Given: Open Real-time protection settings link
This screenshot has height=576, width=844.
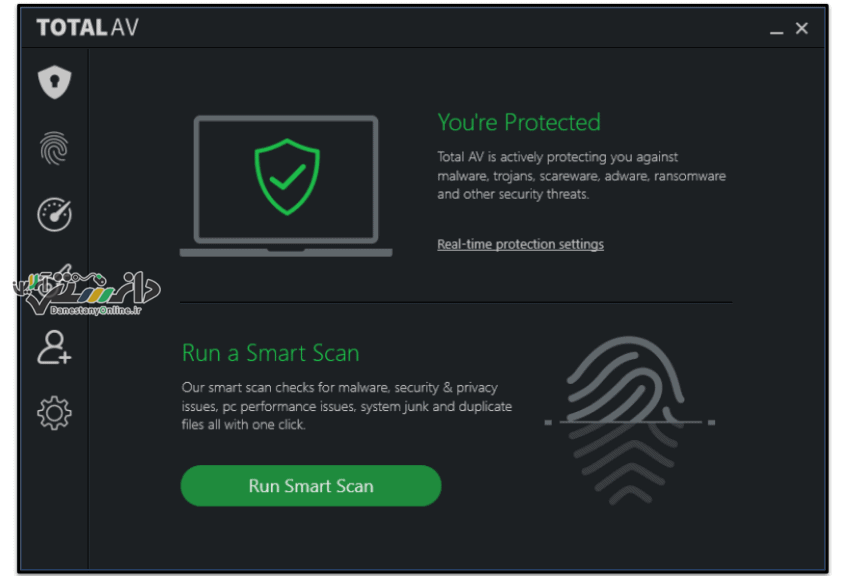Looking at the screenshot, I should point(520,244).
